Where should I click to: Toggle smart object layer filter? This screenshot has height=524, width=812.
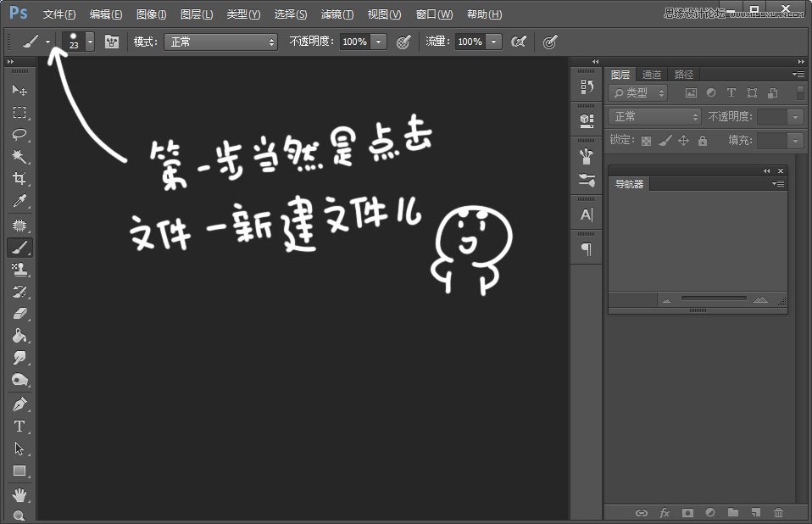(773, 93)
